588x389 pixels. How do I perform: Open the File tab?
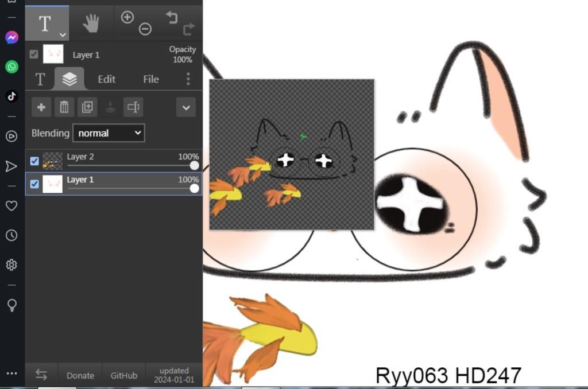[151, 79]
